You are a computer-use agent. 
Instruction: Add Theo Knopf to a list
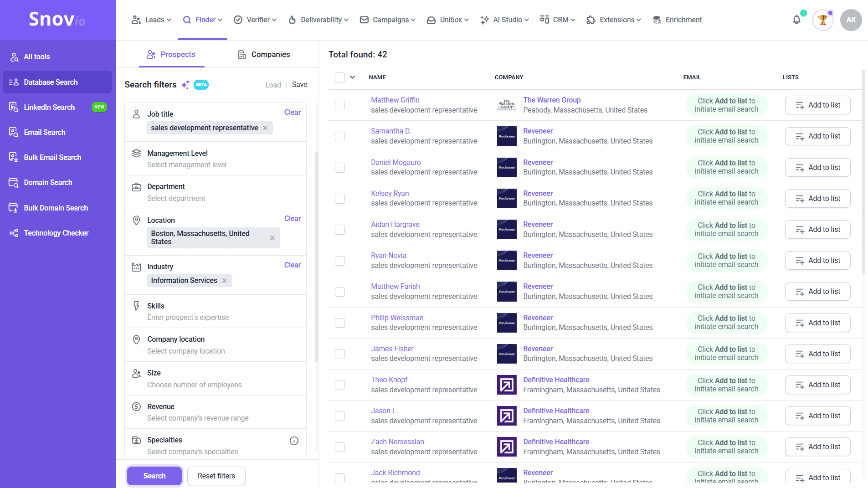tap(817, 385)
